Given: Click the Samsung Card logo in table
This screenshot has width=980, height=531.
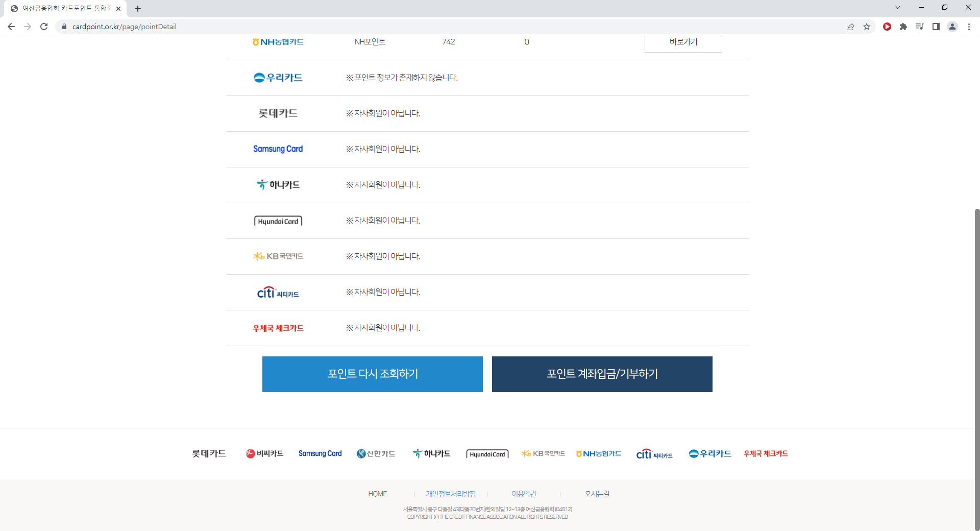Looking at the screenshot, I should [278, 149].
